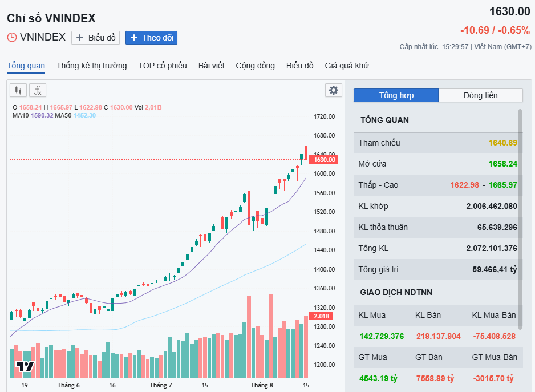Viewport: 535px width, 392px height.
Task: Click the plus icon on Biểu đồ button
Action: [x=80, y=38]
